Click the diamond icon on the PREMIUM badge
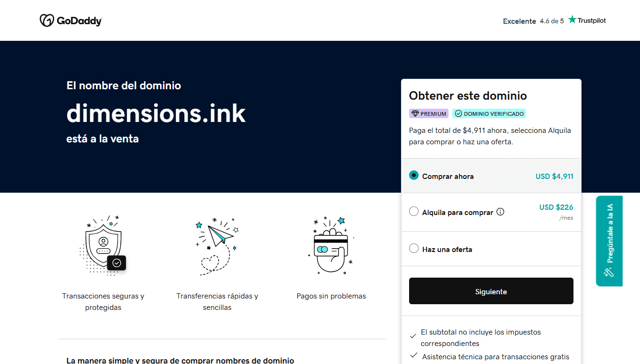 pyautogui.click(x=414, y=113)
